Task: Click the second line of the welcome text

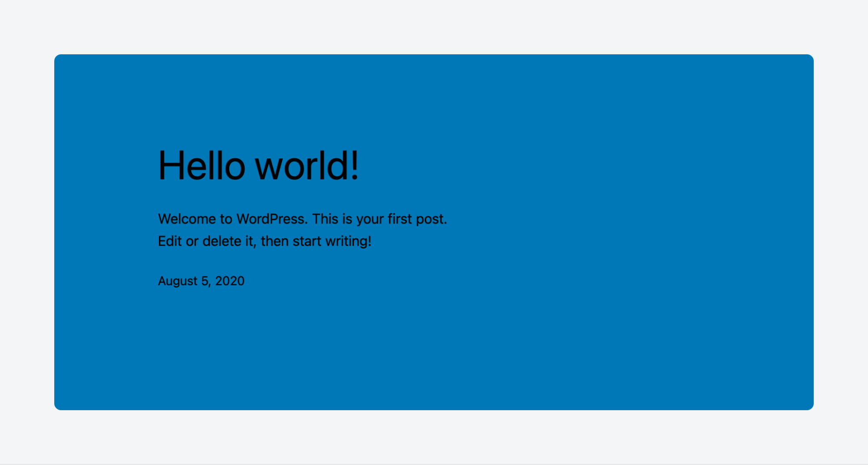Action: point(265,241)
